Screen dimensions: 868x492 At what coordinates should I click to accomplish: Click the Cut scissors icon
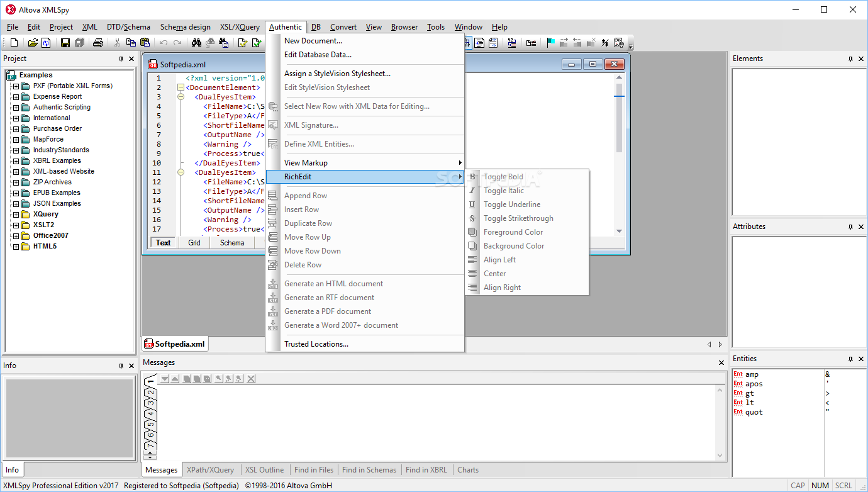tap(117, 43)
